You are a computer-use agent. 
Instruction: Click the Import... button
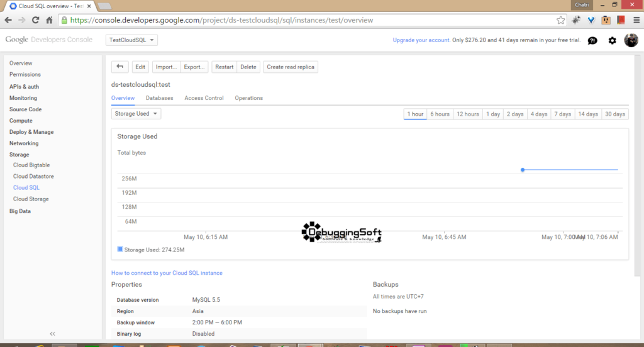pos(166,67)
